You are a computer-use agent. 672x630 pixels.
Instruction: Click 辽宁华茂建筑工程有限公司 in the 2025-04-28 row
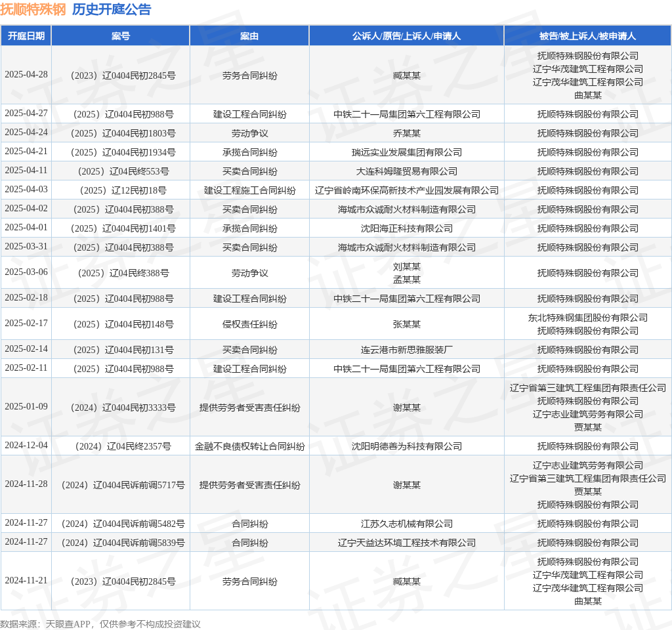click(x=588, y=69)
